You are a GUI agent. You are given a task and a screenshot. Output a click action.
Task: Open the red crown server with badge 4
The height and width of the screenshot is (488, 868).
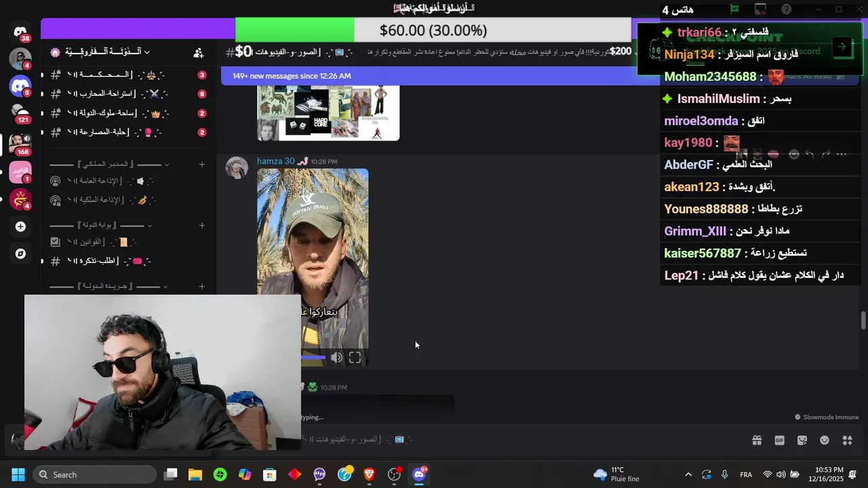coord(20,199)
